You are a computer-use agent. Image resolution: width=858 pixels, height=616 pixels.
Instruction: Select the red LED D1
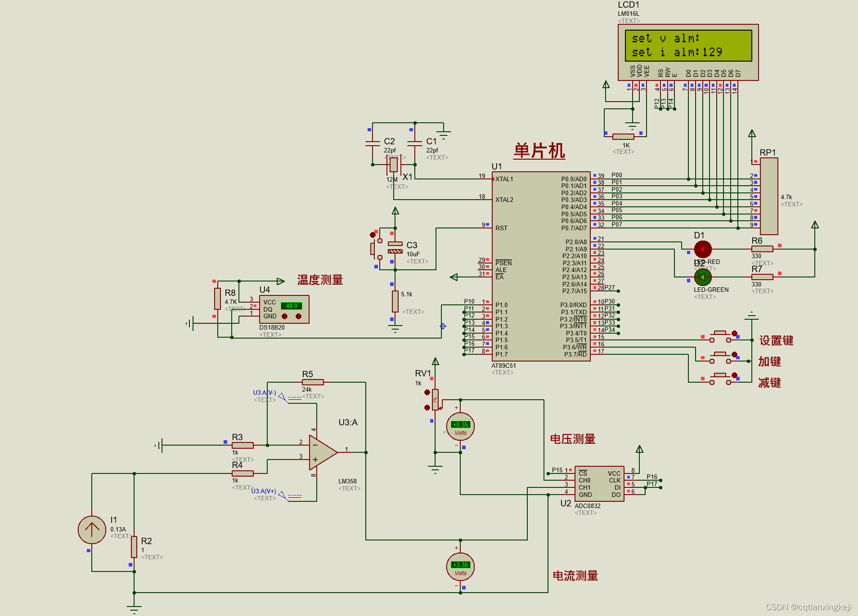[702, 249]
